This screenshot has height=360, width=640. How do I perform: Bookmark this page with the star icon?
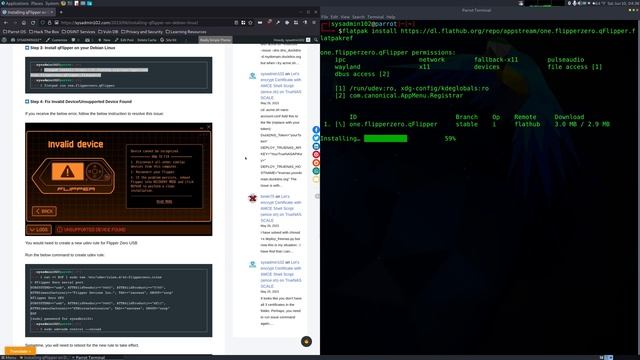[251, 23]
